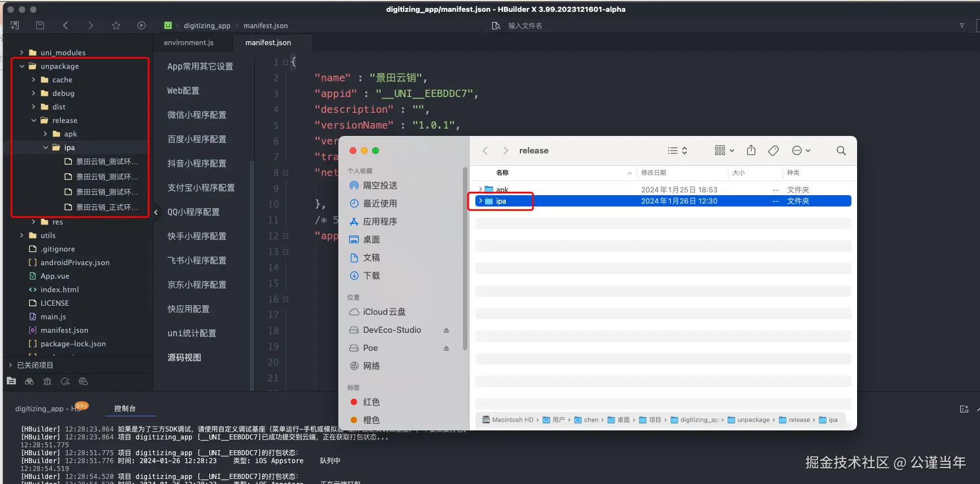Expand the uni_modules folder
Viewport: 980px width, 484px height.
[x=21, y=52]
